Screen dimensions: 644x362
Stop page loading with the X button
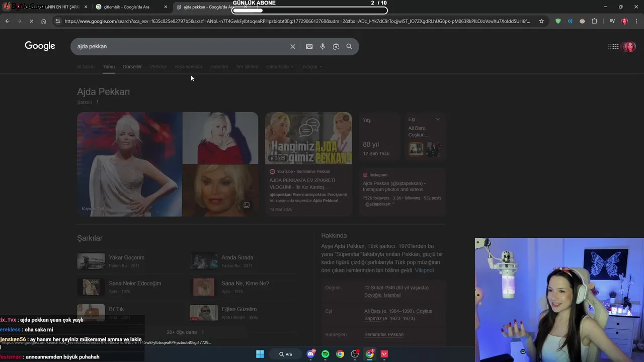pos(31,21)
